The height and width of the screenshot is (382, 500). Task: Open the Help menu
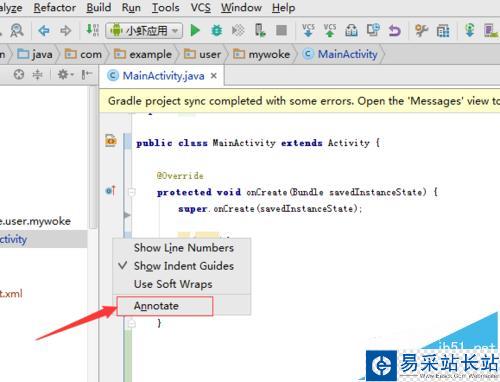[283, 7]
